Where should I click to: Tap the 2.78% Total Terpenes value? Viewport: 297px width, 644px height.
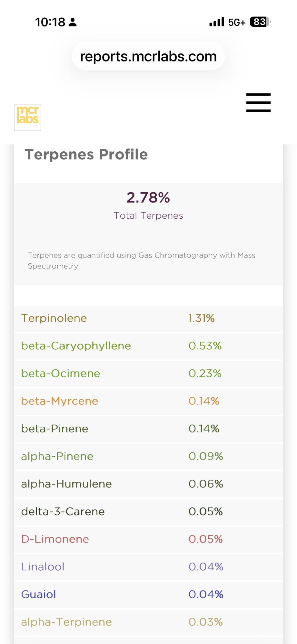[148, 197]
